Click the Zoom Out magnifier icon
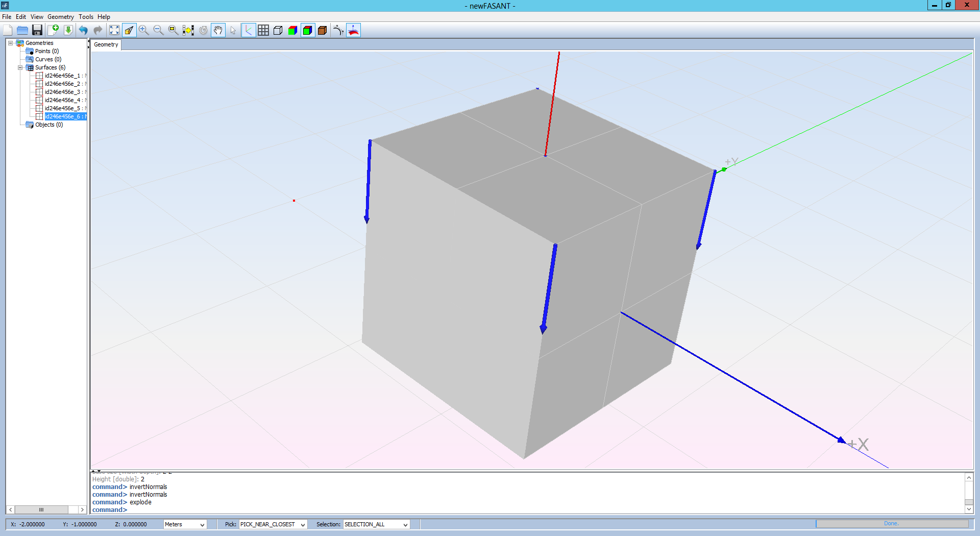The height and width of the screenshot is (536, 980). 159,31
